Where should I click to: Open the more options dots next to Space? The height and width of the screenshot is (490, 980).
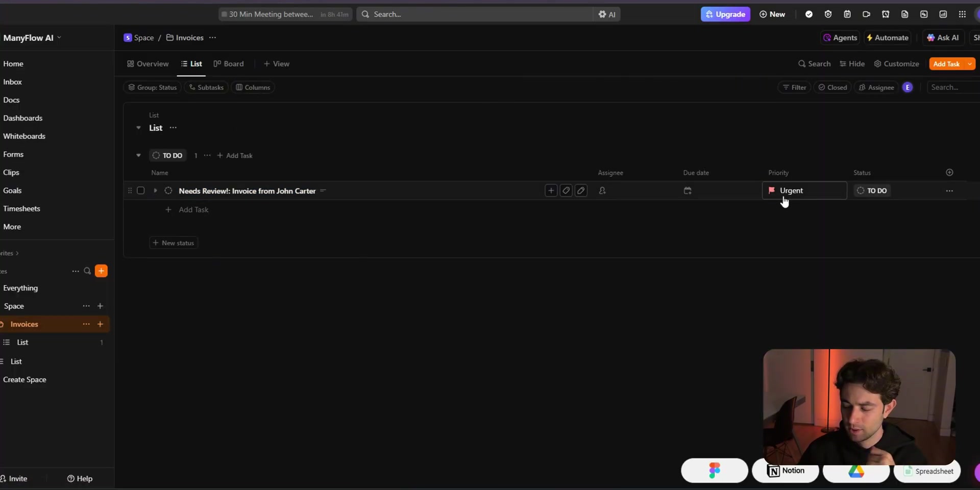point(86,306)
